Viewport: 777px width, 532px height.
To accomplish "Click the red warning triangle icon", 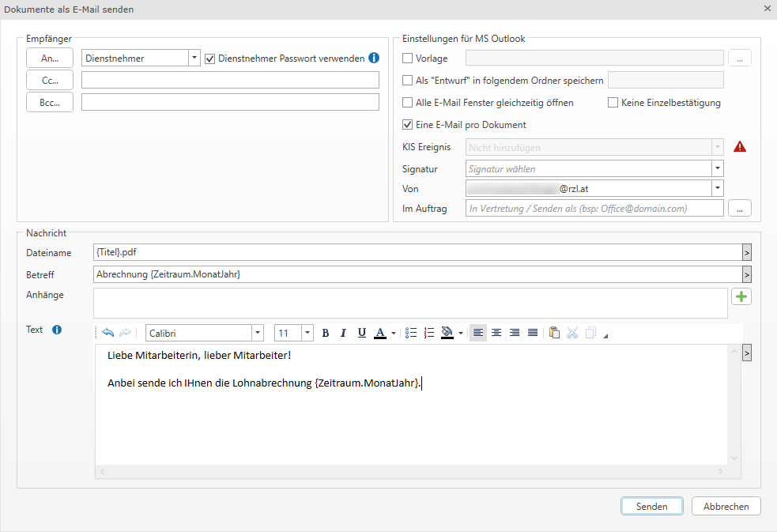I will pos(740,146).
